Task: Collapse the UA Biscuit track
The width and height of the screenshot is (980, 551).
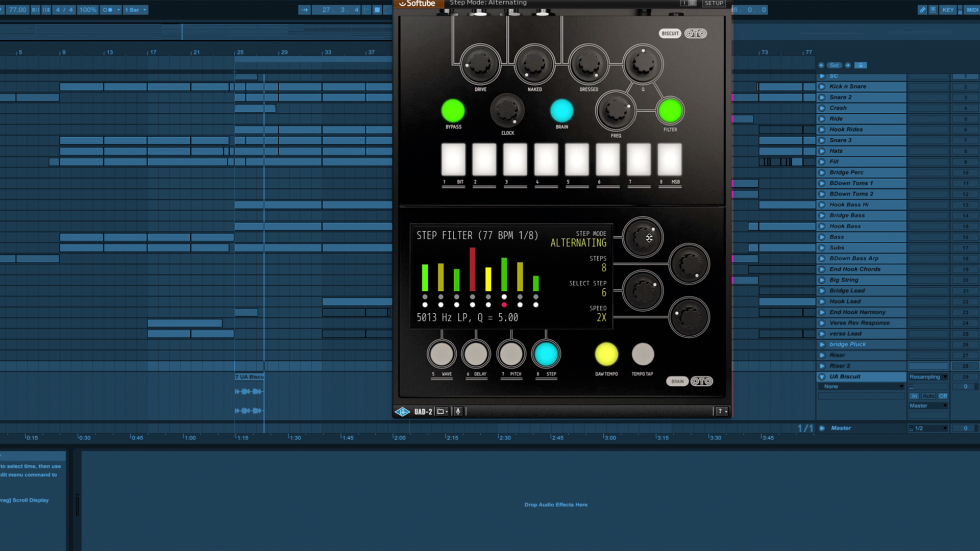Action: click(822, 377)
